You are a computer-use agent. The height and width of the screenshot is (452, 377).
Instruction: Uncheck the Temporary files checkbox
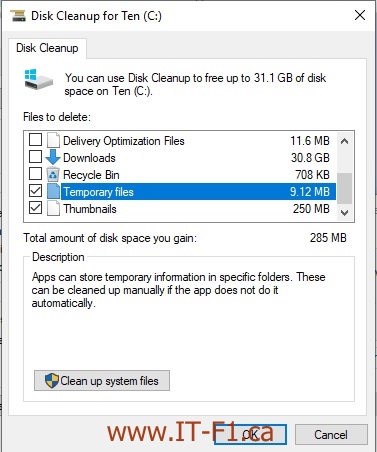point(35,191)
